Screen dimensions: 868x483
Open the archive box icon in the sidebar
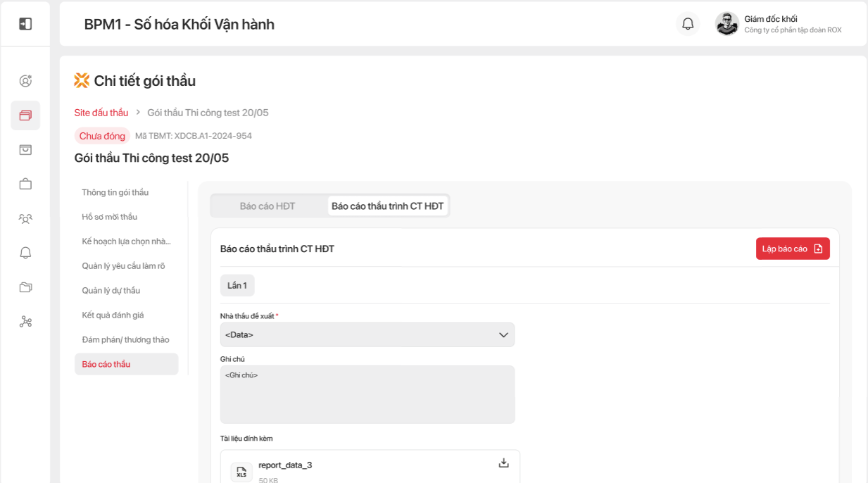point(25,149)
